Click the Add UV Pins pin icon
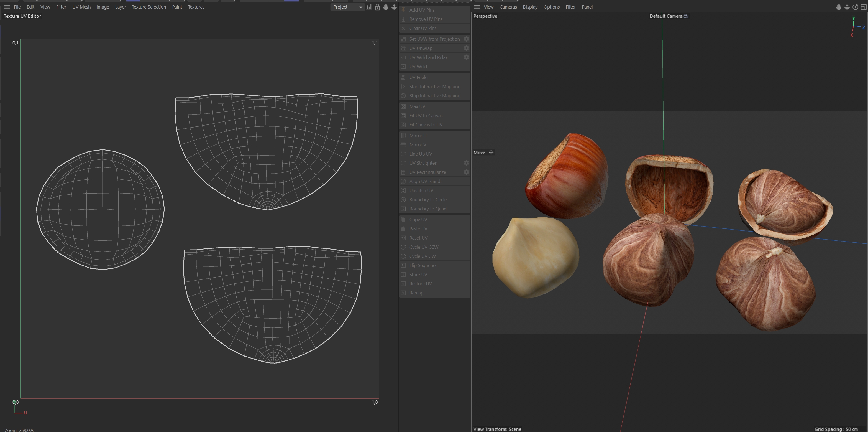Screen dimensions: 868x432 pyautogui.click(x=403, y=10)
